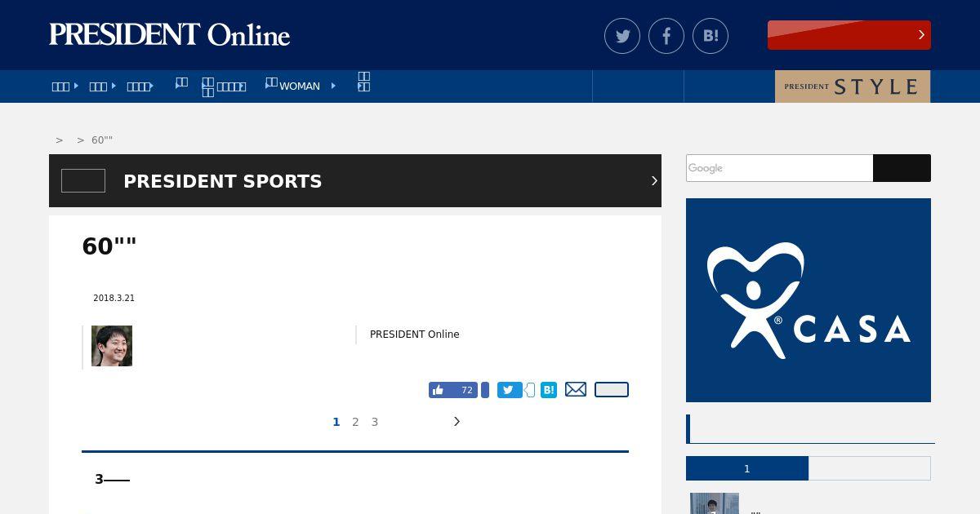Click the article title starting with 60
The image size is (980, 514).
[x=109, y=246]
